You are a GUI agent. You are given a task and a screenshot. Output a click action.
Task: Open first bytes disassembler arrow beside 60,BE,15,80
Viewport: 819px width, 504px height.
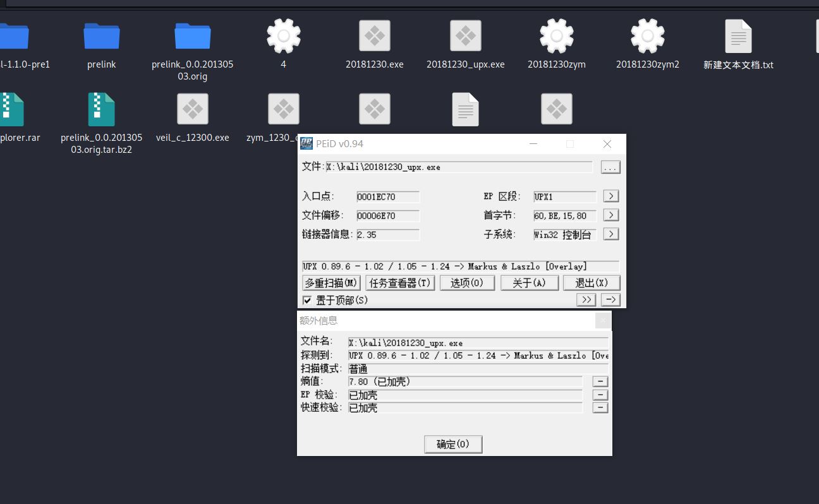click(x=611, y=215)
